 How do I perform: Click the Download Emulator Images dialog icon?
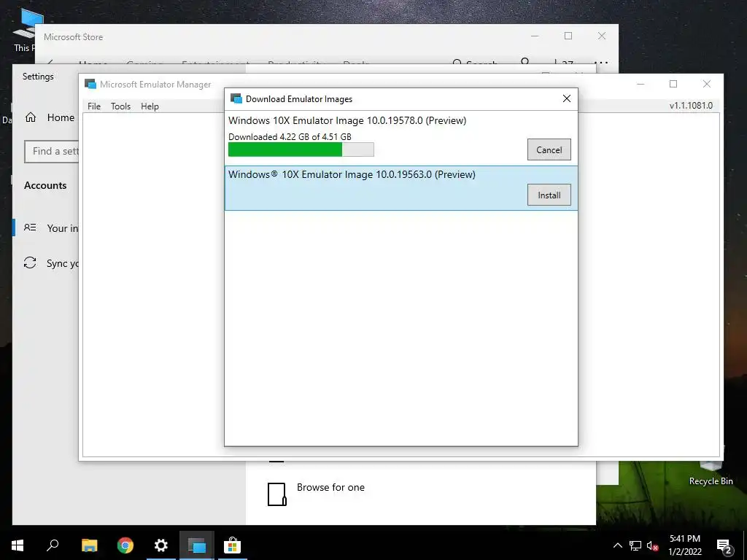pyautogui.click(x=236, y=98)
